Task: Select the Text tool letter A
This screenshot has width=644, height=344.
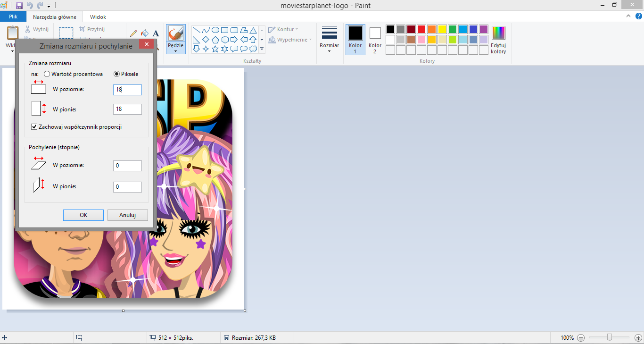Action: (156, 33)
